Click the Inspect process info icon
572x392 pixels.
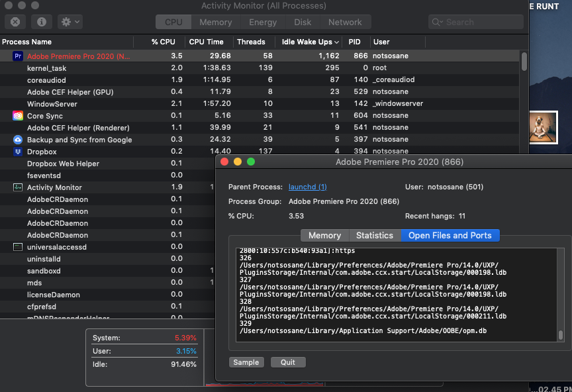click(41, 22)
